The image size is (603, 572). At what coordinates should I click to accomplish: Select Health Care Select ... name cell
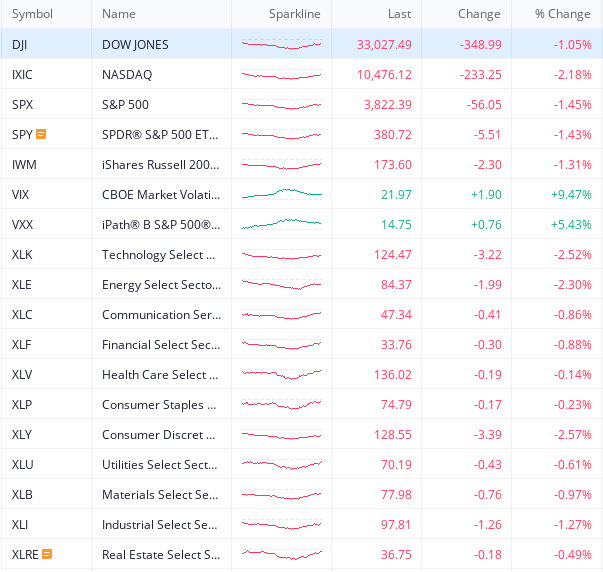[x=162, y=374]
